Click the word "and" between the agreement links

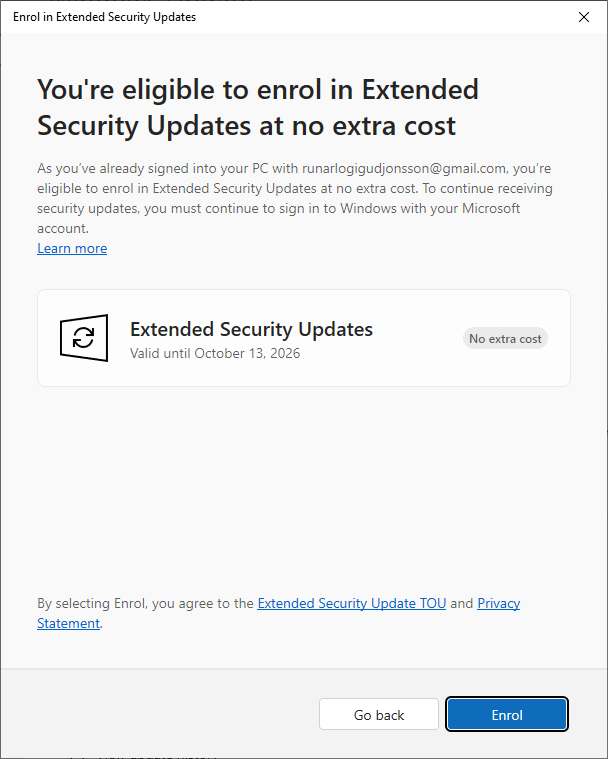pyautogui.click(x=461, y=603)
